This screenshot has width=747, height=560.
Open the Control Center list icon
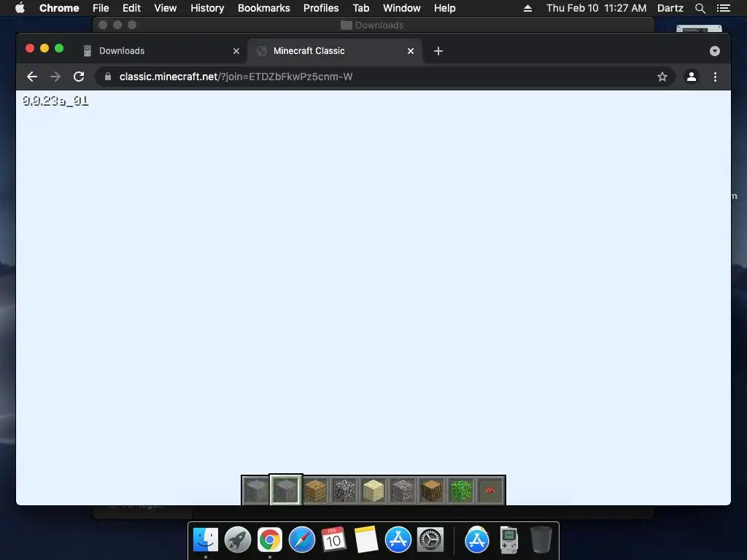(723, 8)
